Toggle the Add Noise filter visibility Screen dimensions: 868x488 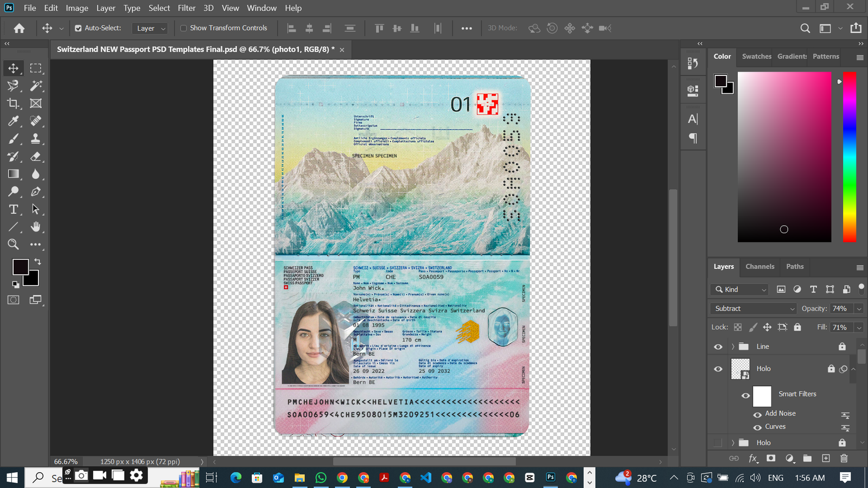click(x=757, y=415)
